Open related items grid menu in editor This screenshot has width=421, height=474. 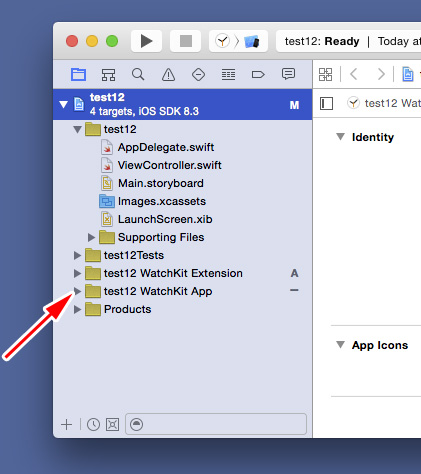pyautogui.click(x=325, y=74)
